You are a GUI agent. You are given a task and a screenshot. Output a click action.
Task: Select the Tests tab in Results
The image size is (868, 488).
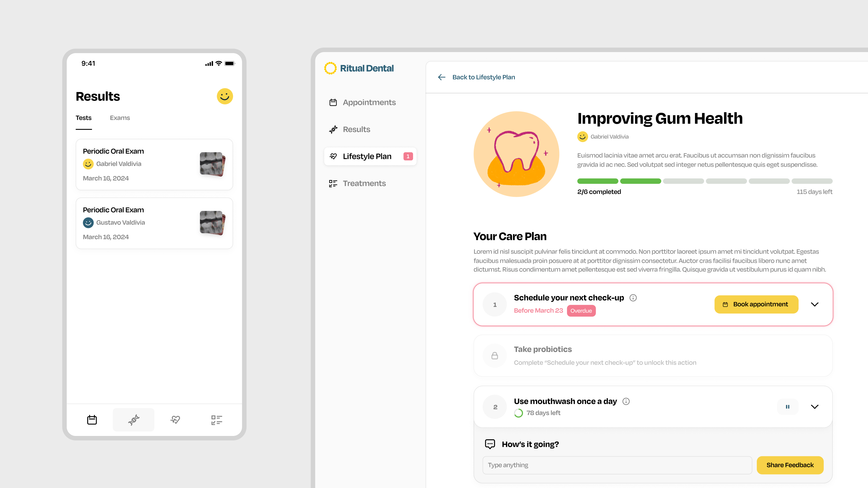[x=84, y=117]
